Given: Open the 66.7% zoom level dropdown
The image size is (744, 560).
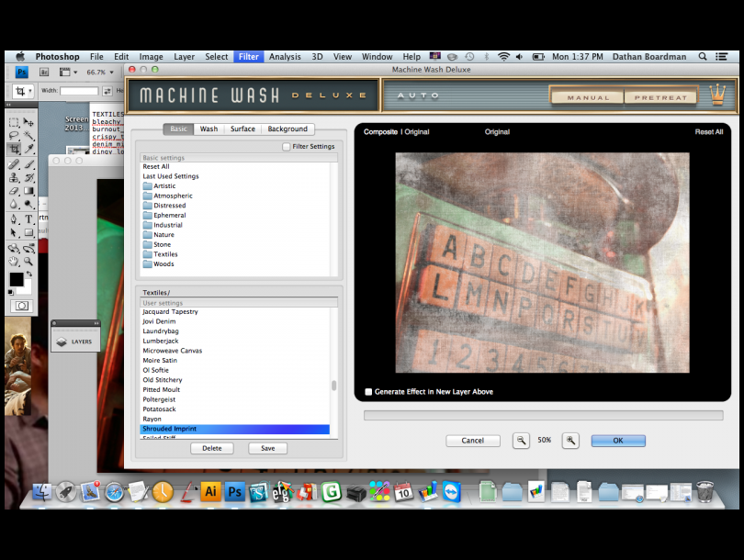Looking at the screenshot, I should (x=112, y=73).
